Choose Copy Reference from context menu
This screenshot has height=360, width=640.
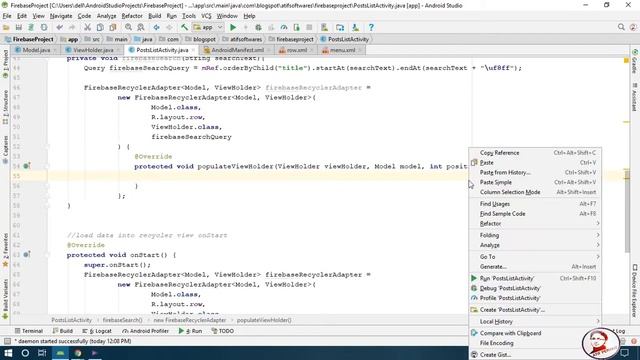535,153
